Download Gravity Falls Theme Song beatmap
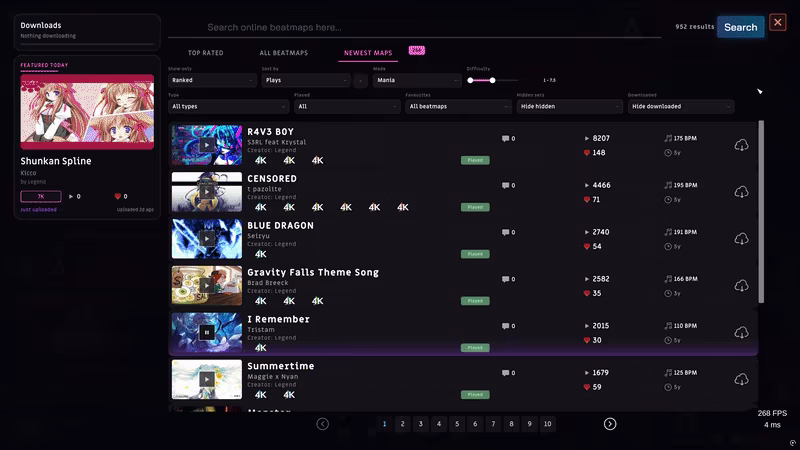This screenshot has height=450, width=800. tap(741, 286)
